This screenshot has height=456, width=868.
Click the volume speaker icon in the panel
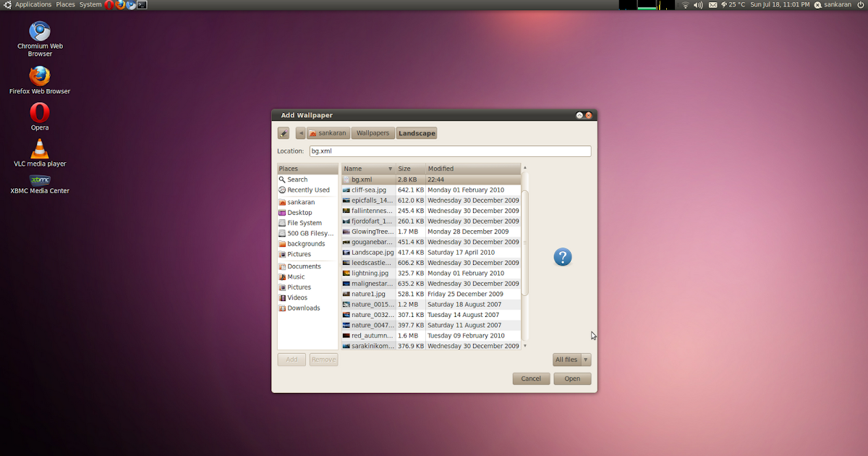[697, 4]
